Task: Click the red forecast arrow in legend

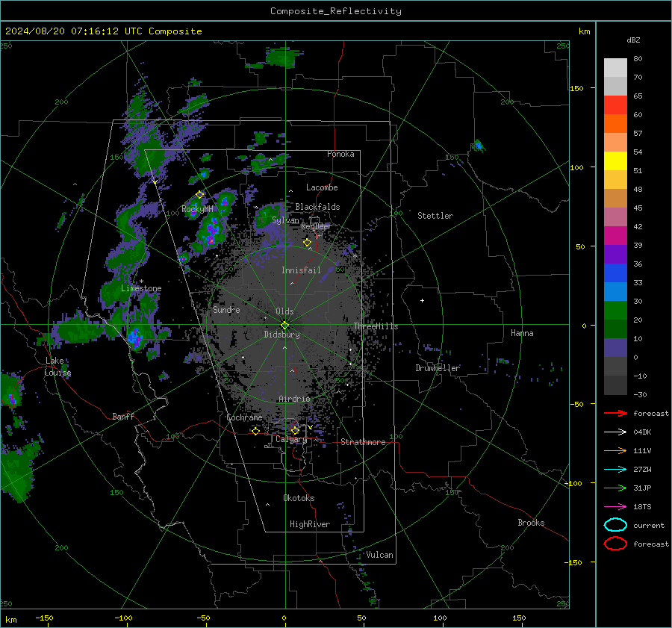Action: (x=615, y=413)
